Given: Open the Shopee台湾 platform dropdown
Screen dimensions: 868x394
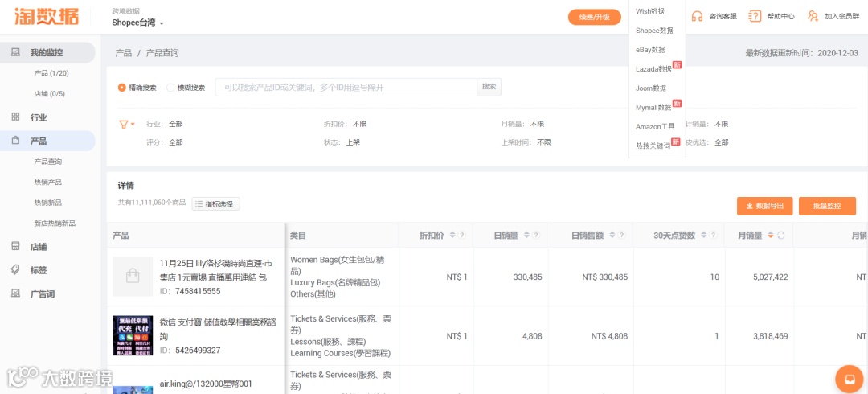Looking at the screenshot, I should pyautogui.click(x=138, y=23).
